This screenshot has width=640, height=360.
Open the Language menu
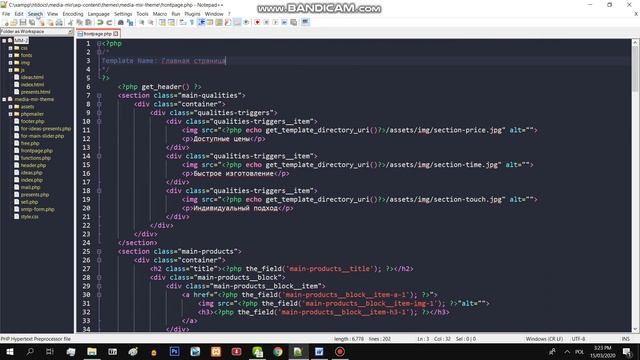point(98,14)
